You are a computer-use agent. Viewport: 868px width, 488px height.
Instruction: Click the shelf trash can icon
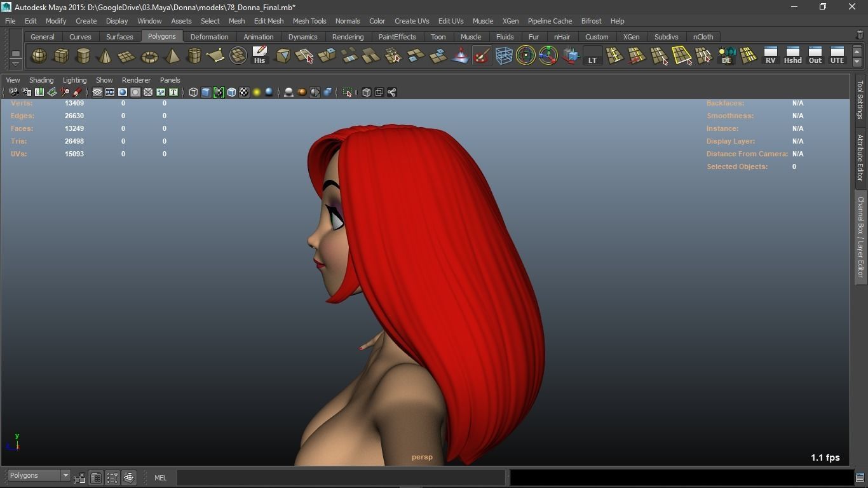860,36
